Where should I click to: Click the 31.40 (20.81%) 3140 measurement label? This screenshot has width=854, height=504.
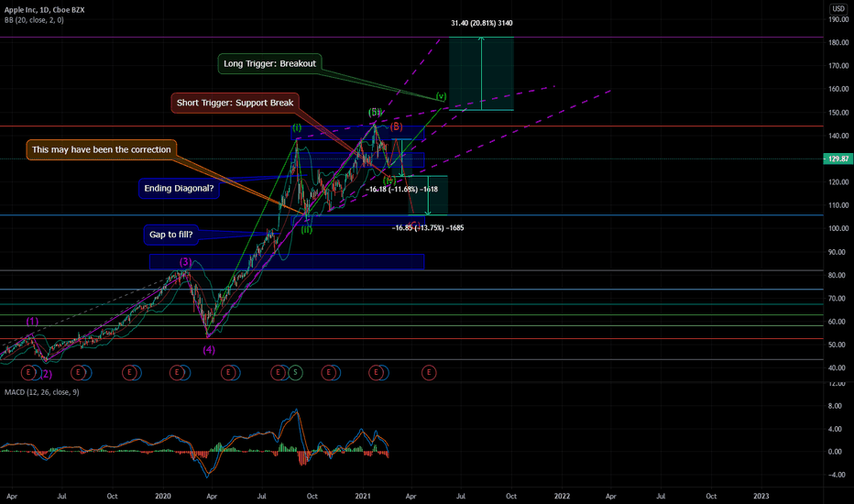click(481, 23)
